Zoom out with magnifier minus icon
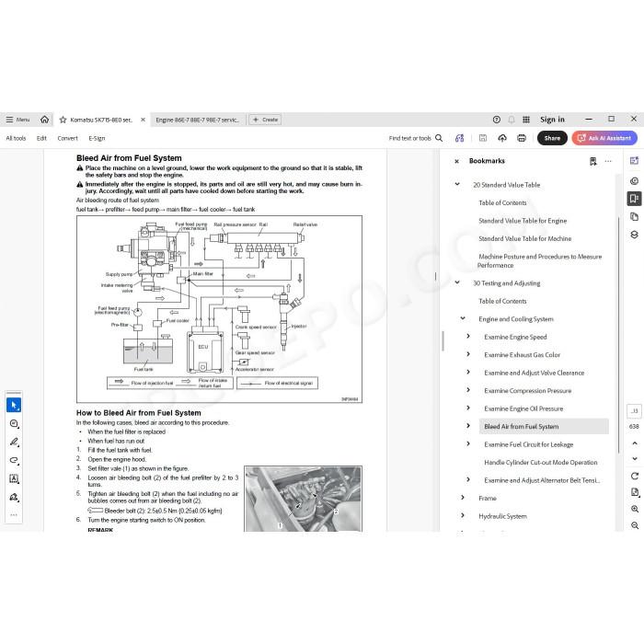Image resolution: width=644 pixels, height=644 pixels. pos(635,525)
